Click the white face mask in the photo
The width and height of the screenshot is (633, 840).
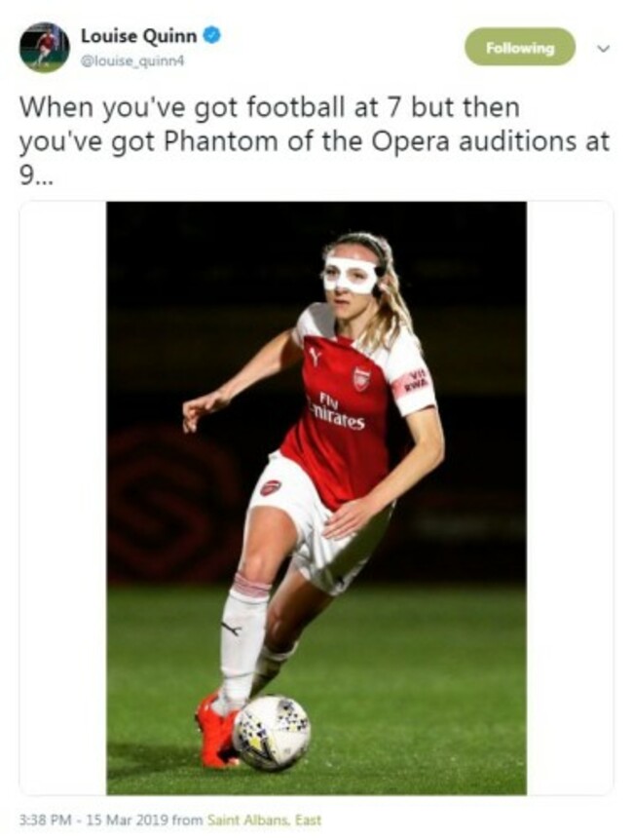coord(351,273)
